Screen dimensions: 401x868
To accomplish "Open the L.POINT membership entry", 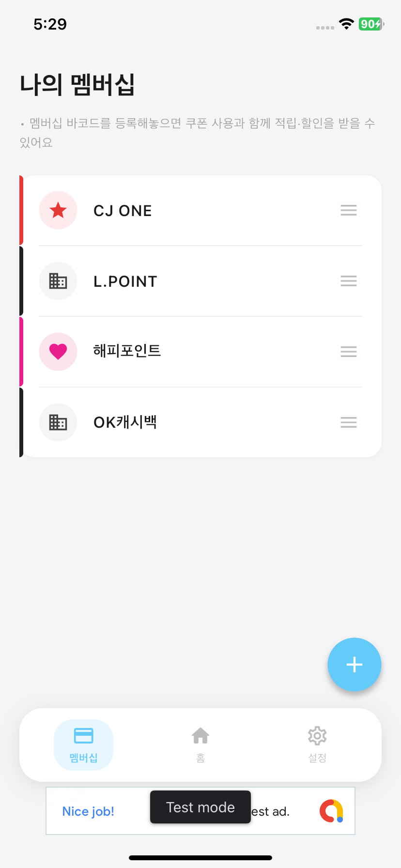I will 200,281.
